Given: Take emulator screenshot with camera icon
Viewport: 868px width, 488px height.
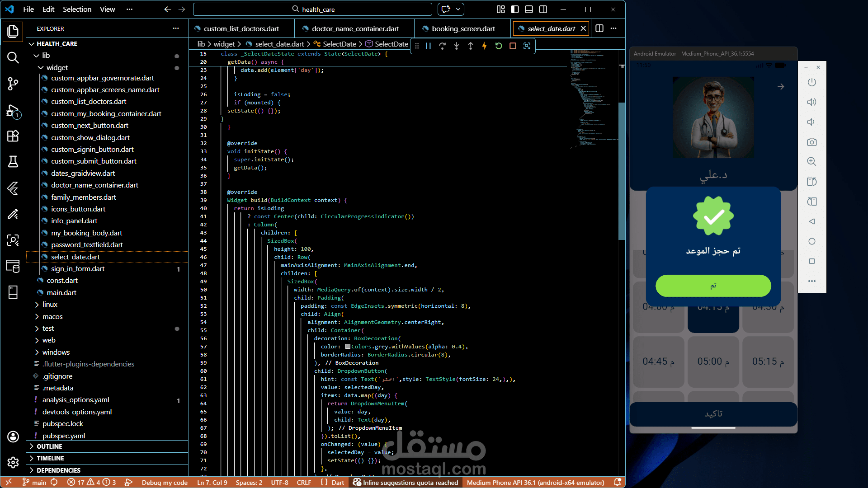Looking at the screenshot, I should [811, 142].
